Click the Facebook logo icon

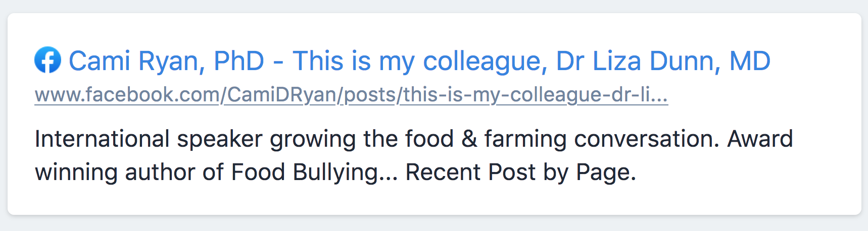tap(47, 61)
